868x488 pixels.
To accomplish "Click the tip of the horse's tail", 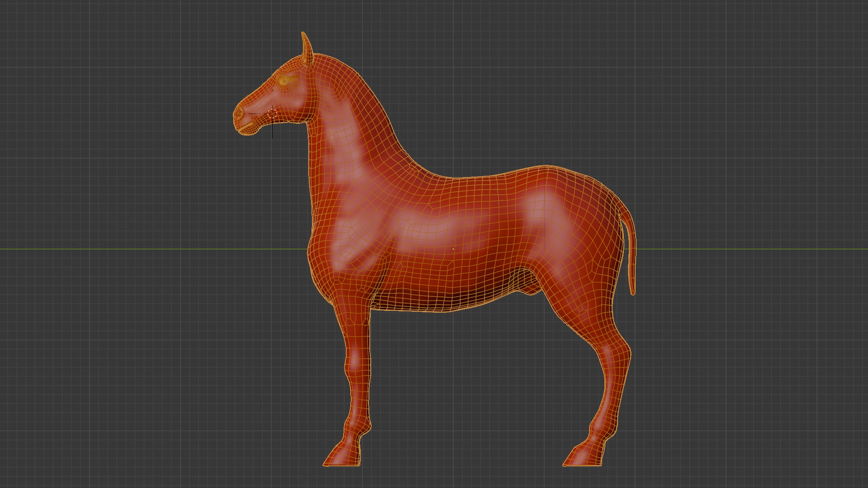I will pyautogui.click(x=632, y=292).
